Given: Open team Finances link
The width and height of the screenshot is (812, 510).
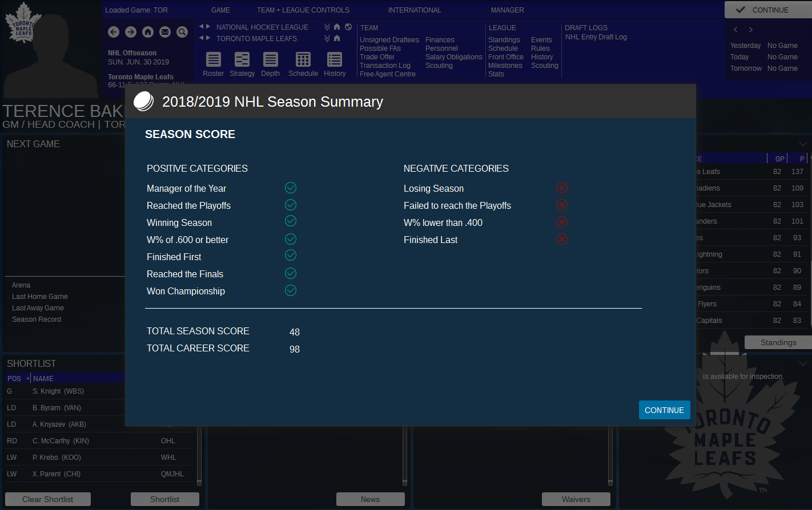Looking at the screenshot, I should coord(440,40).
